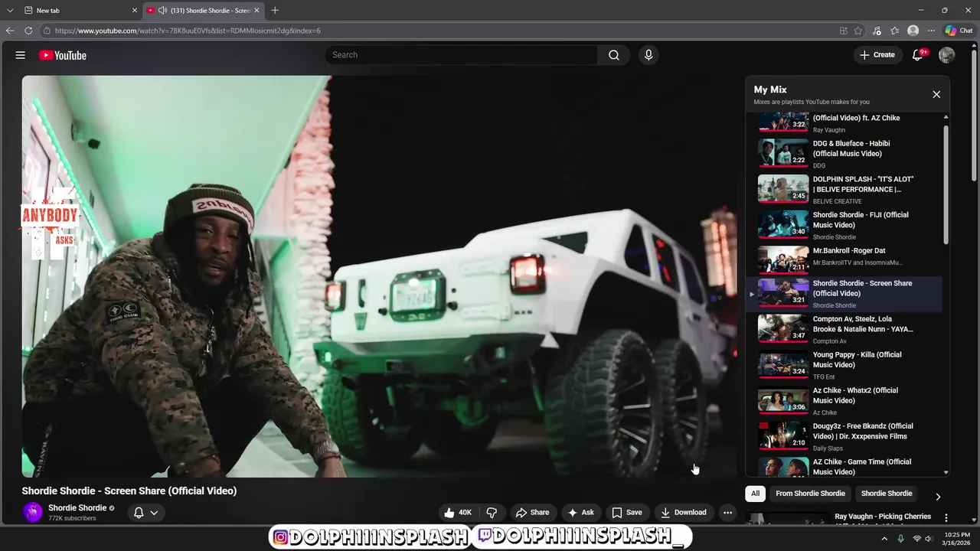Image resolution: width=980 pixels, height=551 pixels.
Task: Close the Shordie Shordie YouTube tab
Action: (x=256, y=10)
